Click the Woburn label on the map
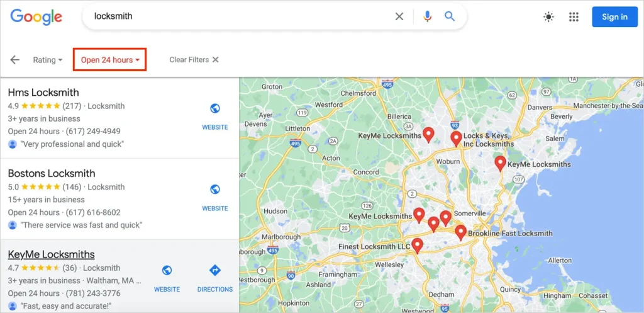The width and height of the screenshot is (644, 313). (x=448, y=162)
